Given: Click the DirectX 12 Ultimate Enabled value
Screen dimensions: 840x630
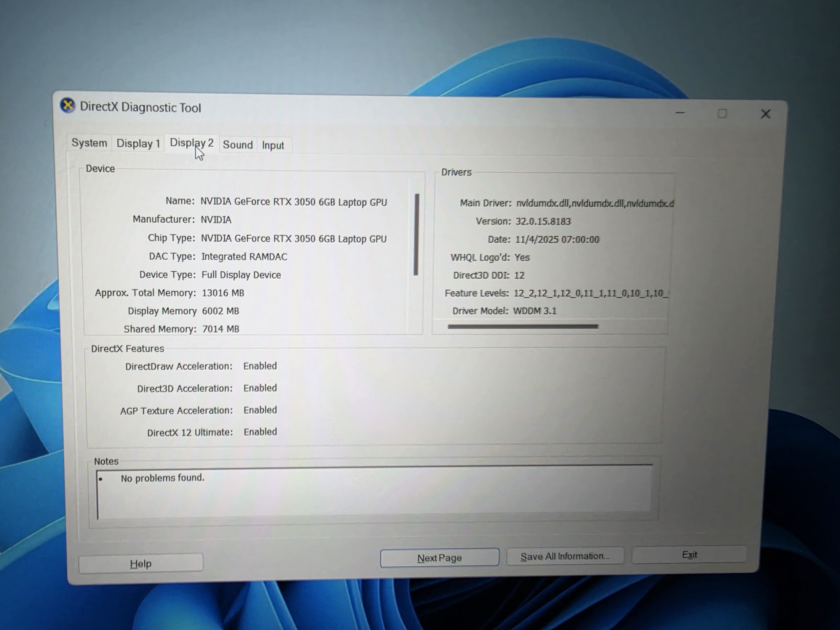Looking at the screenshot, I should 260,432.
